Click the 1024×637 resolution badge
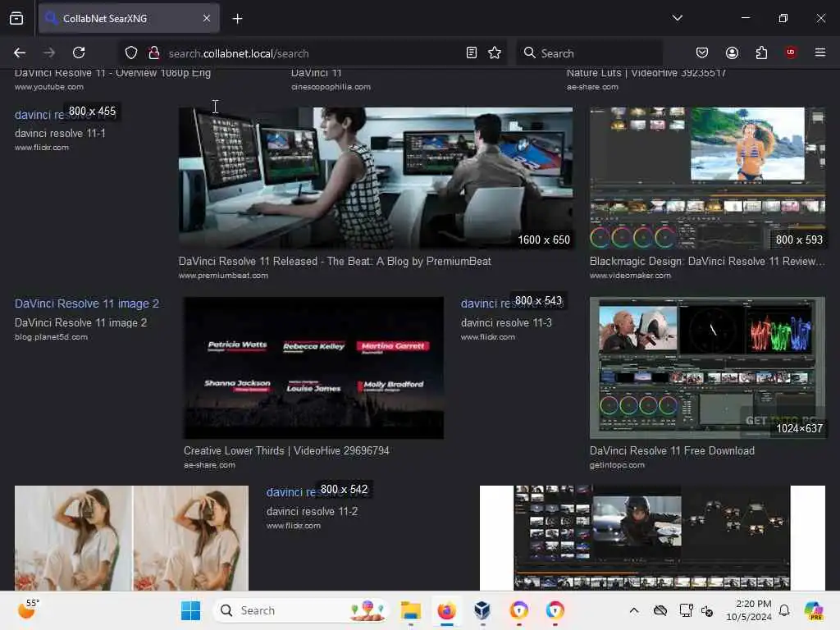840x630 pixels. coord(799,428)
